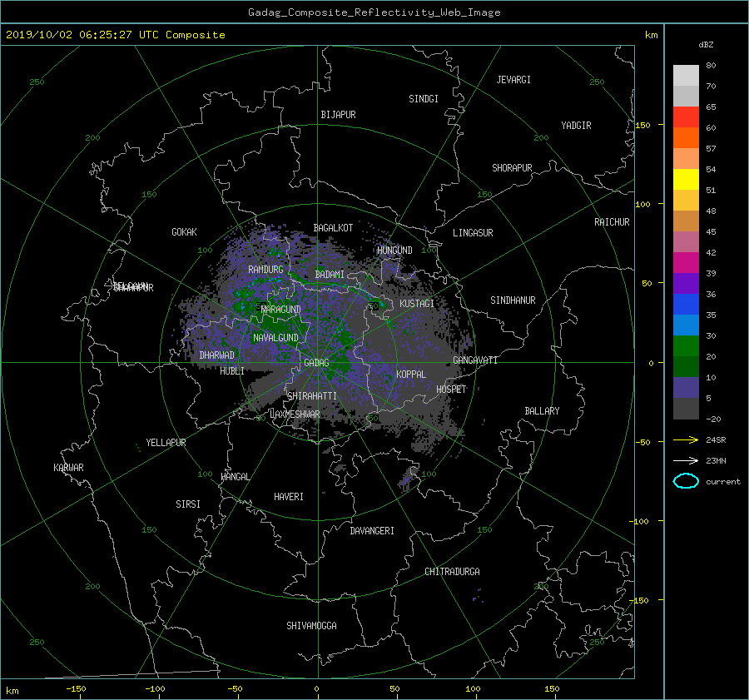Click the DHARWAD city label
This screenshot has width=749, height=700.
click(x=216, y=355)
